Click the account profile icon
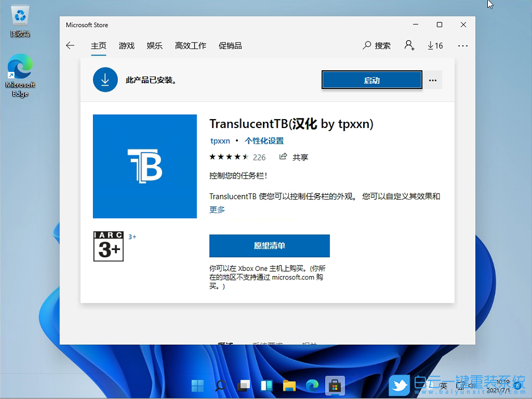This screenshot has height=399, width=532. pyautogui.click(x=409, y=45)
